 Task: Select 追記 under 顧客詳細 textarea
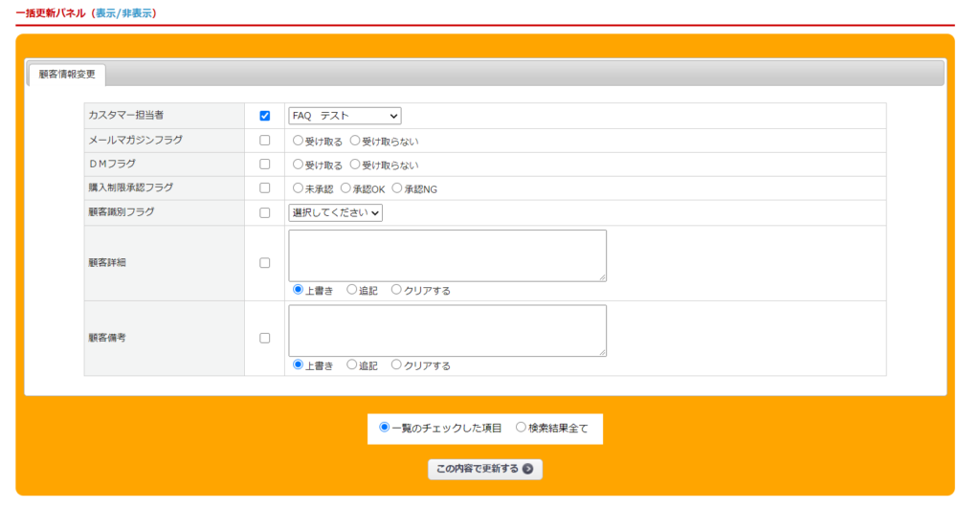pos(352,290)
